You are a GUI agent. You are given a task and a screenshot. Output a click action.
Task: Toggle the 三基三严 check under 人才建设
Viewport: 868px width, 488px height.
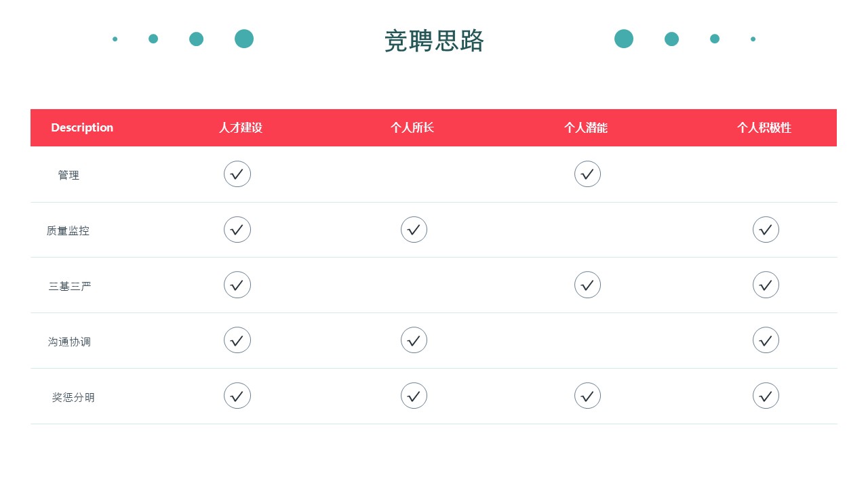coord(237,285)
